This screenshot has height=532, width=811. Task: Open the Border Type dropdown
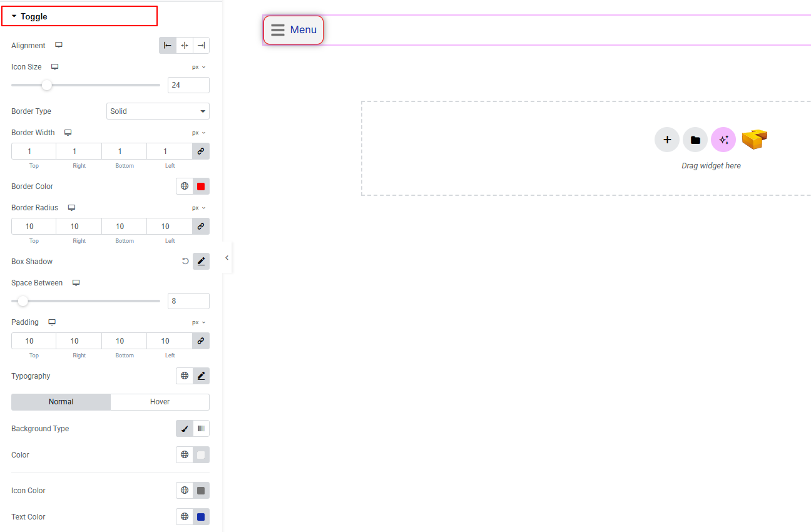point(158,111)
